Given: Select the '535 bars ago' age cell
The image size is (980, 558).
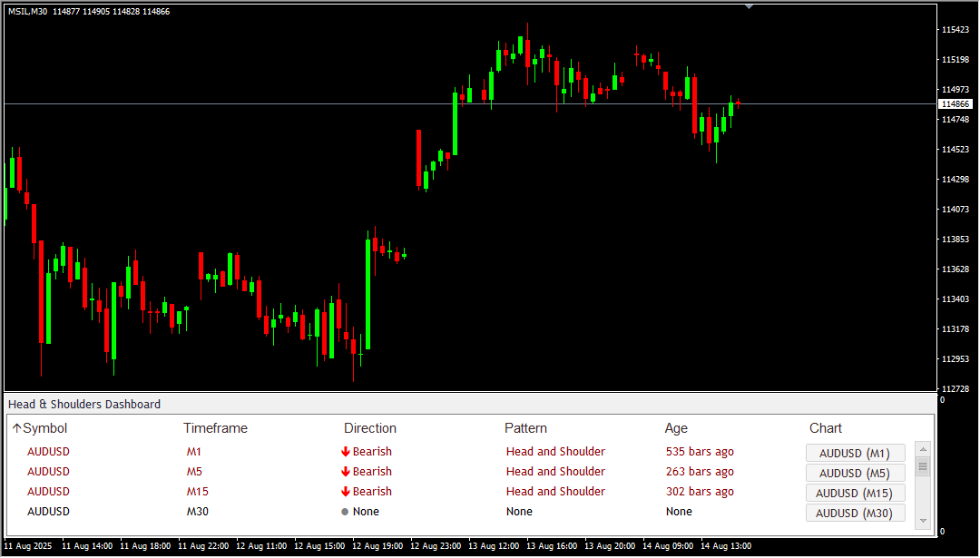Looking at the screenshot, I should point(700,452).
